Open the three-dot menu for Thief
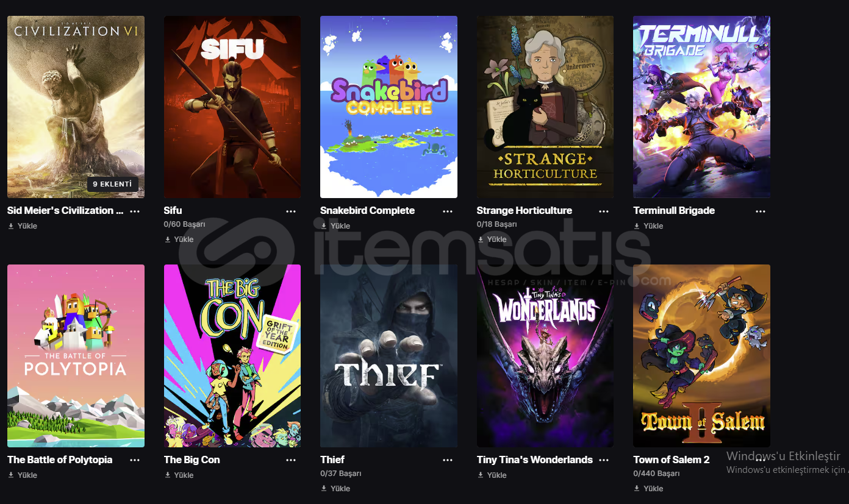The image size is (849, 504). (448, 460)
